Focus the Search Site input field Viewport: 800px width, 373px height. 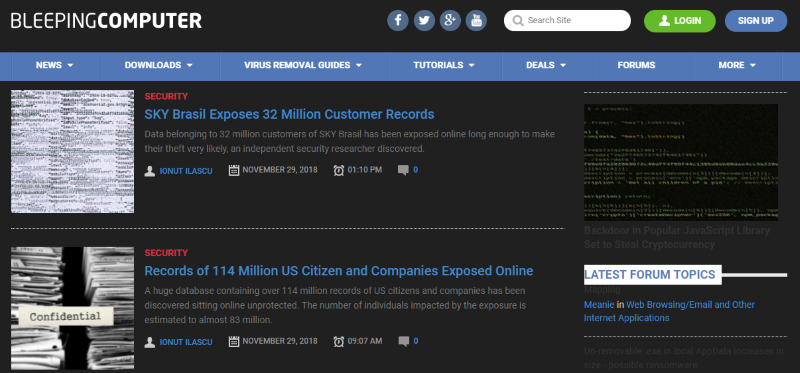[567, 20]
